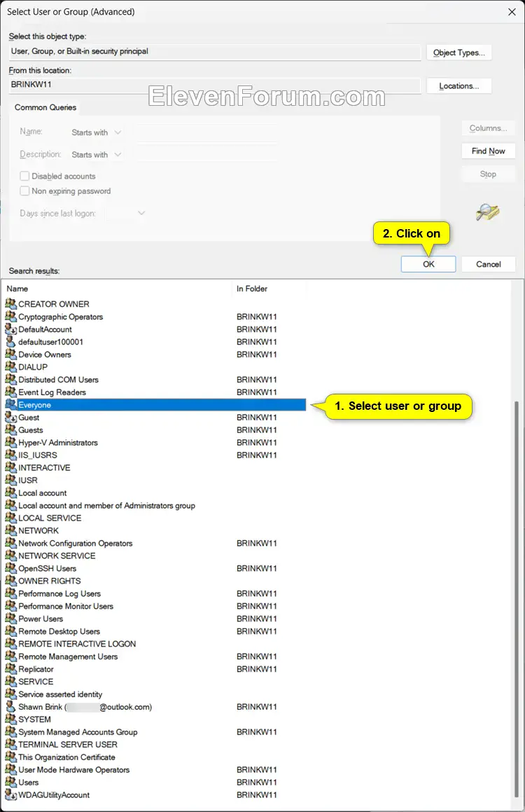Click the search results vertical scrollbar
Image resolution: width=525 pixels, height=812 pixels.
pyautogui.click(x=516, y=599)
